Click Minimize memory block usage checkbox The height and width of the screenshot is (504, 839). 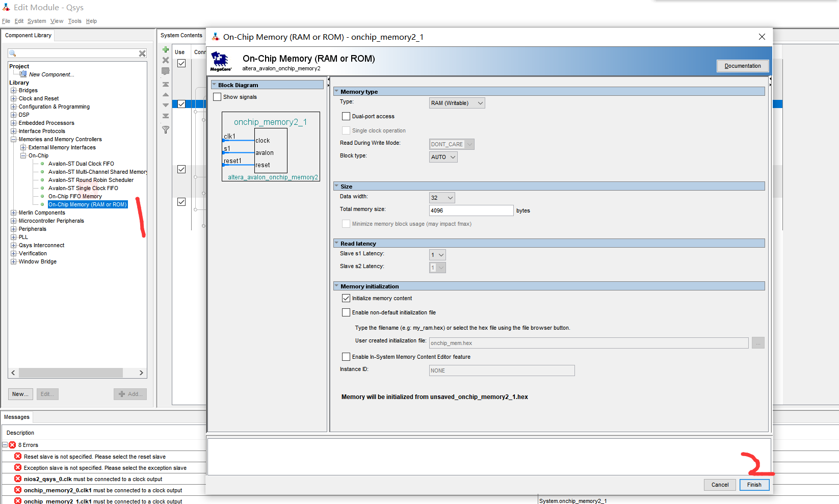tap(346, 224)
